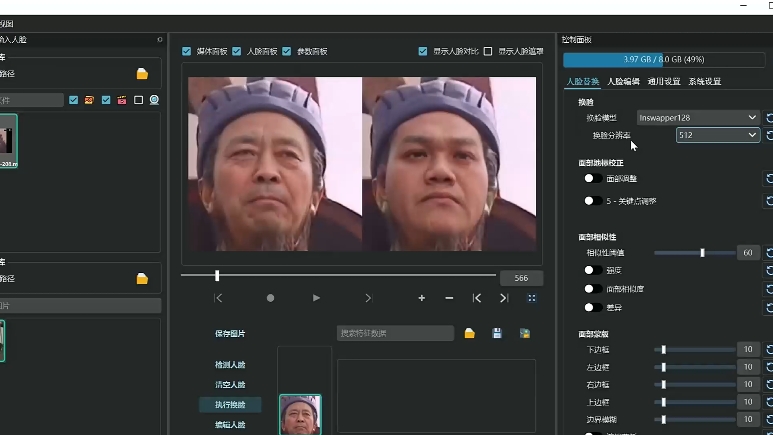Viewport: 773px width, 435px height.
Task: Click the 保存图片 button
Action: [230, 333]
